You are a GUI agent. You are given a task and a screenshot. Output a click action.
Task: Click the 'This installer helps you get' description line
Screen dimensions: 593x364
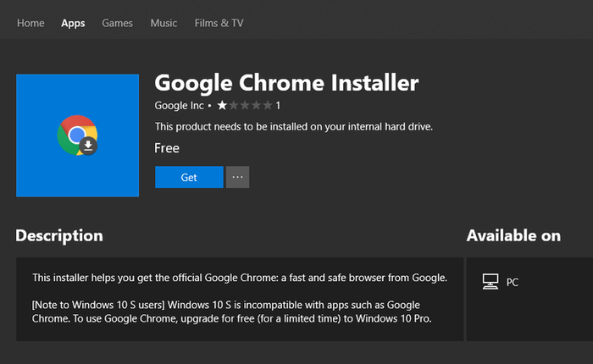(240, 278)
